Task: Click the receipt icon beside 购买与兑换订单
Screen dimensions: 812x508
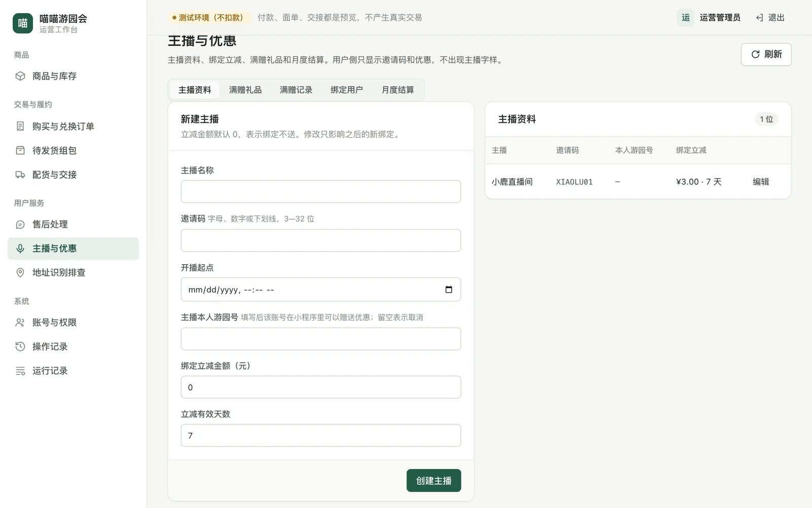Action: [20, 126]
